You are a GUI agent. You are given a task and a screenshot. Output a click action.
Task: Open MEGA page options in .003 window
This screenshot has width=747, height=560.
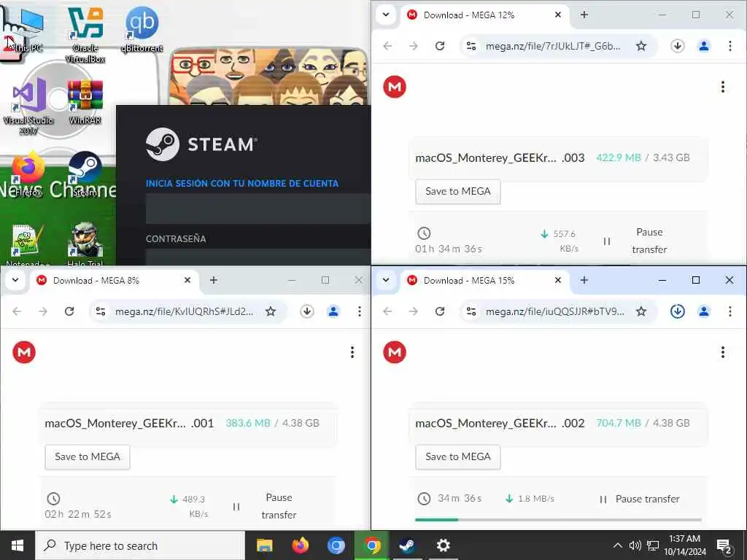tap(723, 87)
